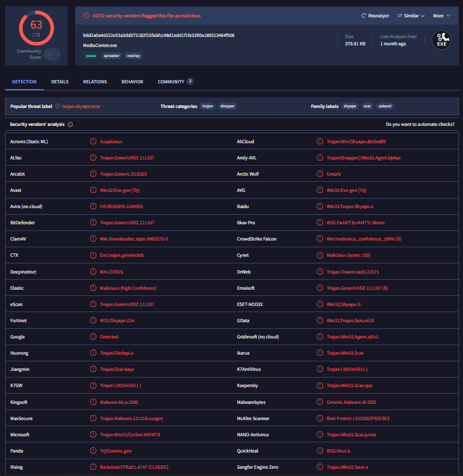This screenshot has width=463, height=476.
Task: Click the warning icon in the Arctic Wolf row
Action: tap(320, 173)
